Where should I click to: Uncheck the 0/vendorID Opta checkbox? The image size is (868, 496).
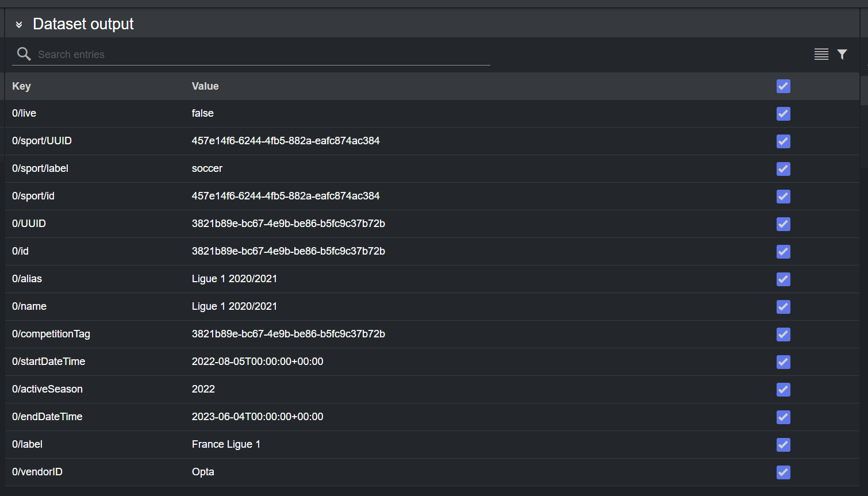pos(783,472)
